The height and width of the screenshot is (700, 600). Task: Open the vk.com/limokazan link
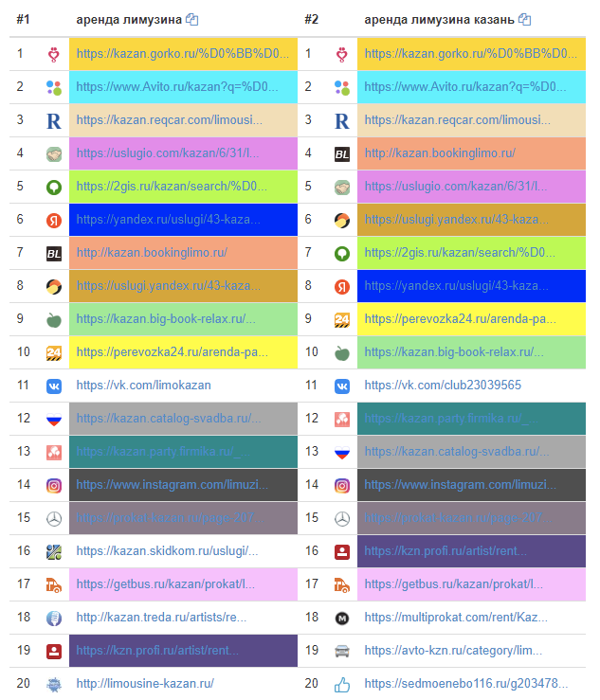pyautogui.click(x=143, y=386)
